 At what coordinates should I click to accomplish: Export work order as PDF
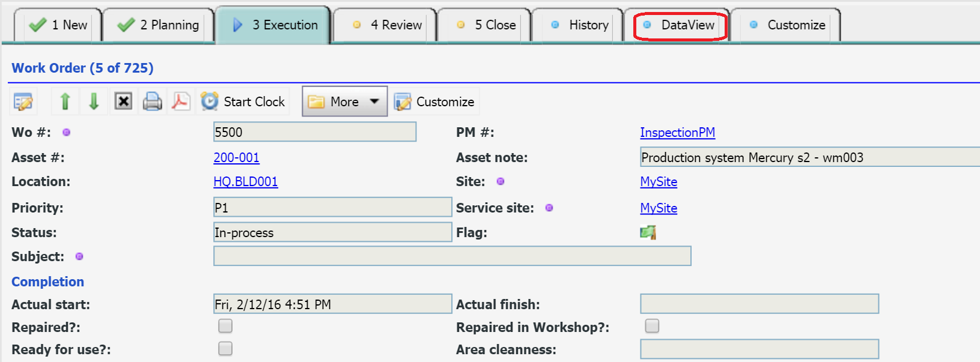tap(181, 101)
